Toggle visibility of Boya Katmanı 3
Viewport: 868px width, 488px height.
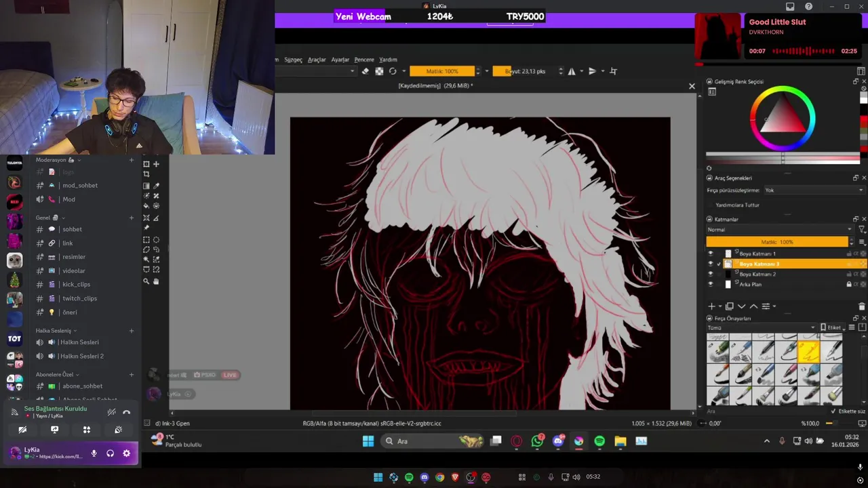pyautogui.click(x=711, y=264)
